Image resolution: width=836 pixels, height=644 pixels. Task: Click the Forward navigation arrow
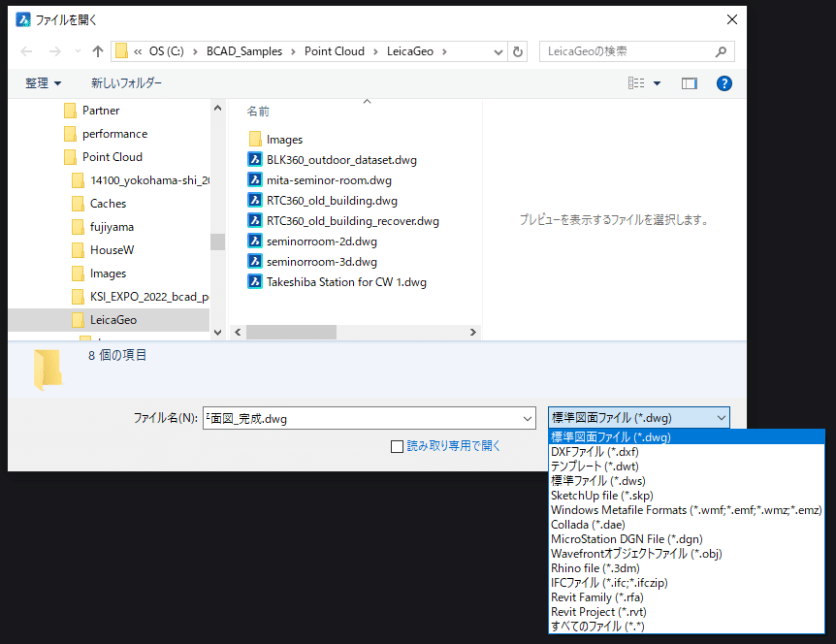tap(55, 51)
